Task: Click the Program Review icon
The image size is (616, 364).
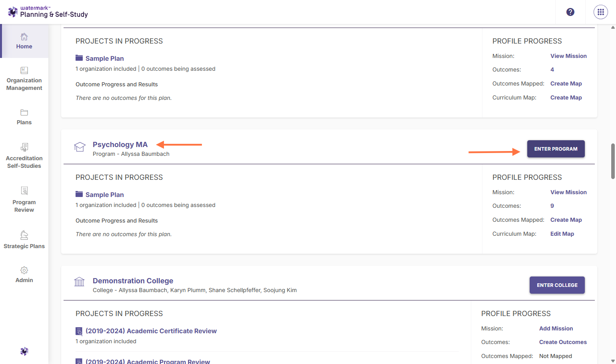Action: coord(24,191)
